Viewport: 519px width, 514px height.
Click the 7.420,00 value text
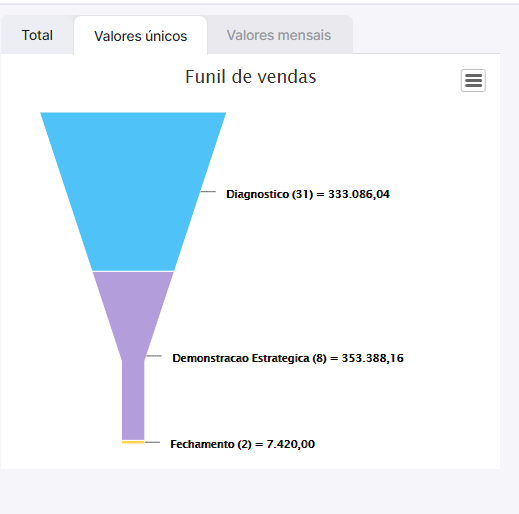(291, 444)
